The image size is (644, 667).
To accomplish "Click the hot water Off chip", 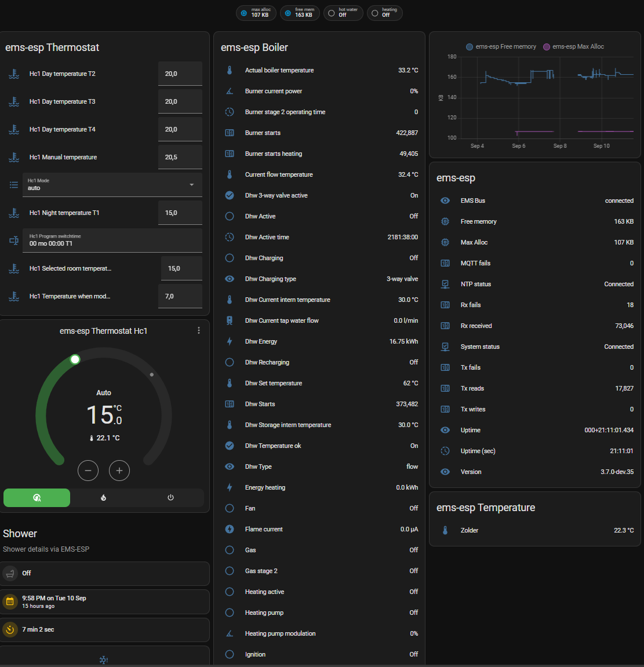I will 343,13.
